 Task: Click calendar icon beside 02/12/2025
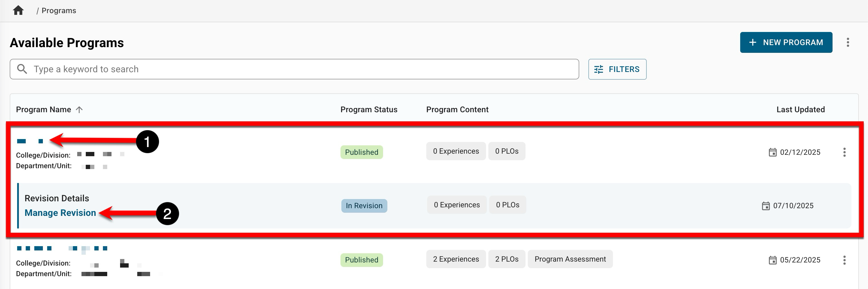[x=772, y=152]
